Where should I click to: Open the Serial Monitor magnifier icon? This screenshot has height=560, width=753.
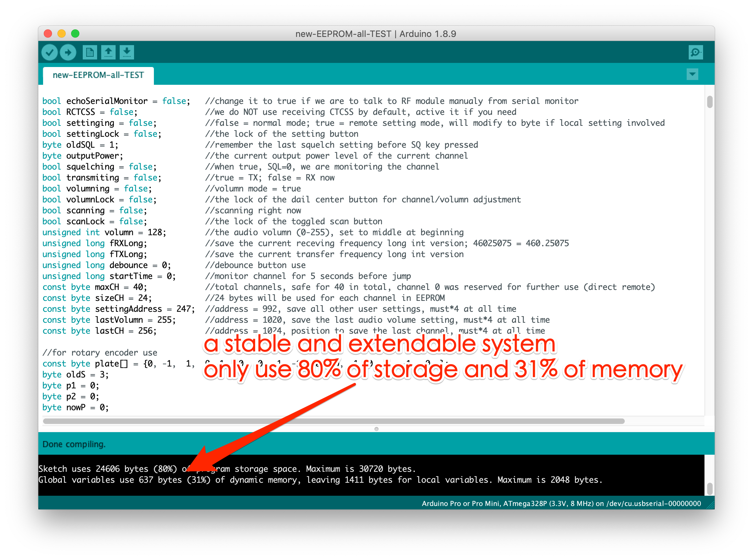point(696,52)
